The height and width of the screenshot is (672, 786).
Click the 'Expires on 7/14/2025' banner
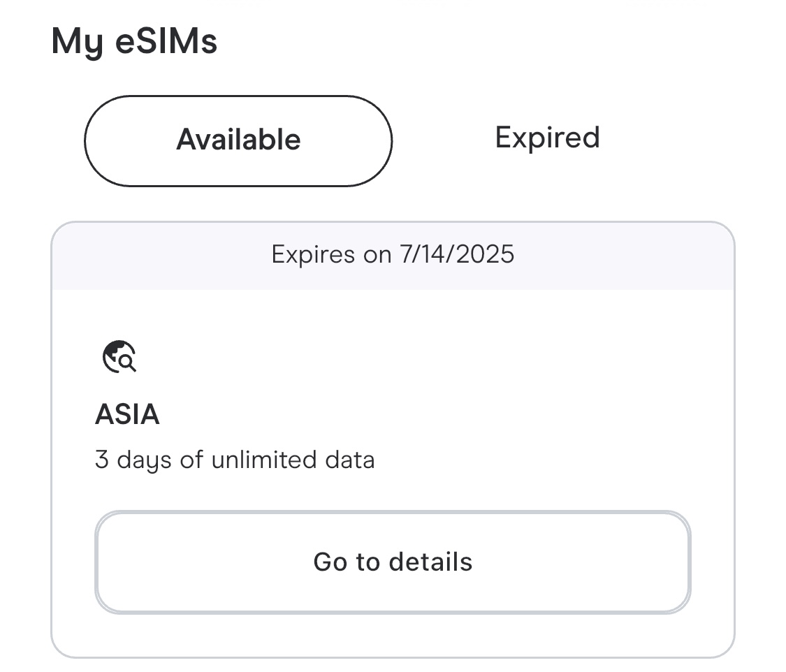[393, 254]
